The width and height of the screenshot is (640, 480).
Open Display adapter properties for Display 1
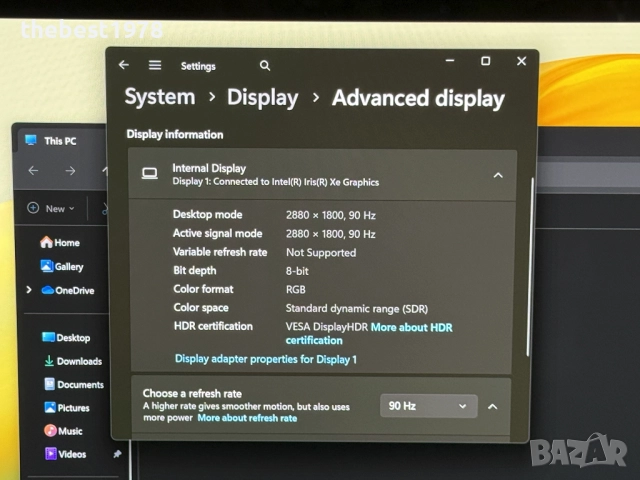click(265, 359)
